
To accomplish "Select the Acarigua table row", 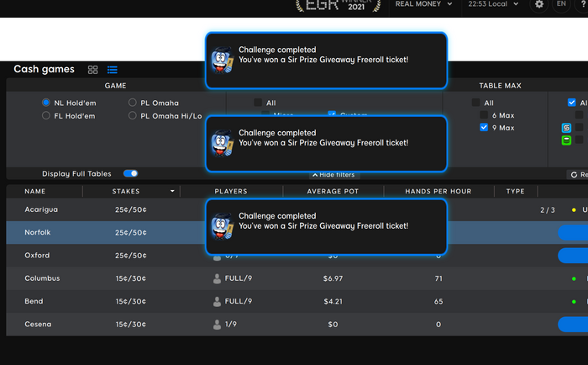I will click(x=297, y=209).
